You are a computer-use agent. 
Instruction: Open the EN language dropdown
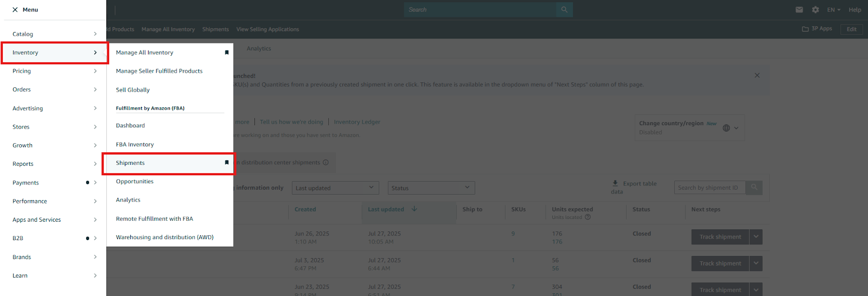pos(834,10)
